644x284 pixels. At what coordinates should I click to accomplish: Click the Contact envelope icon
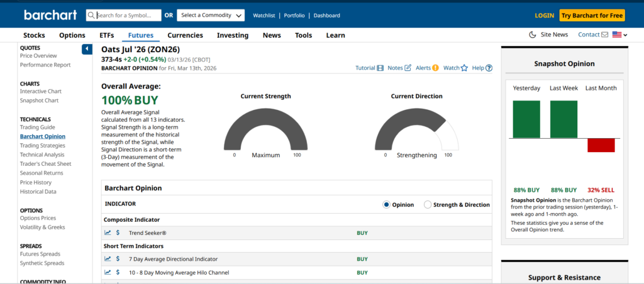pos(604,35)
